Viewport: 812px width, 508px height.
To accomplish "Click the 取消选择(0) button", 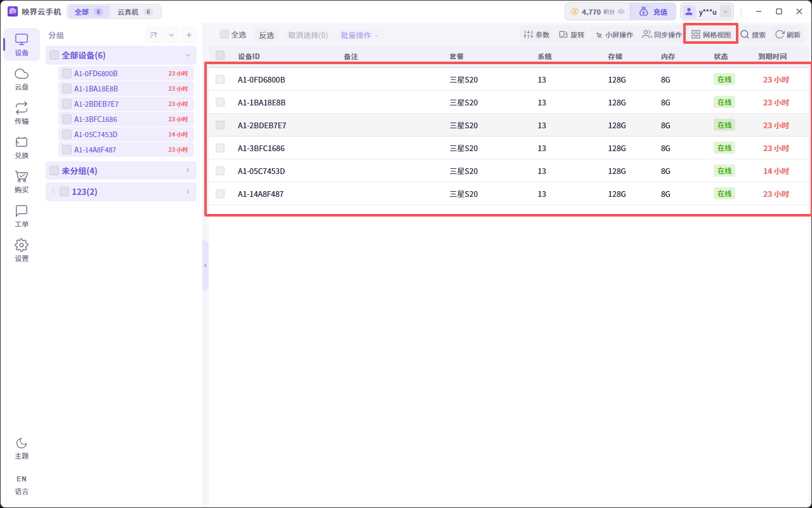I will click(308, 35).
